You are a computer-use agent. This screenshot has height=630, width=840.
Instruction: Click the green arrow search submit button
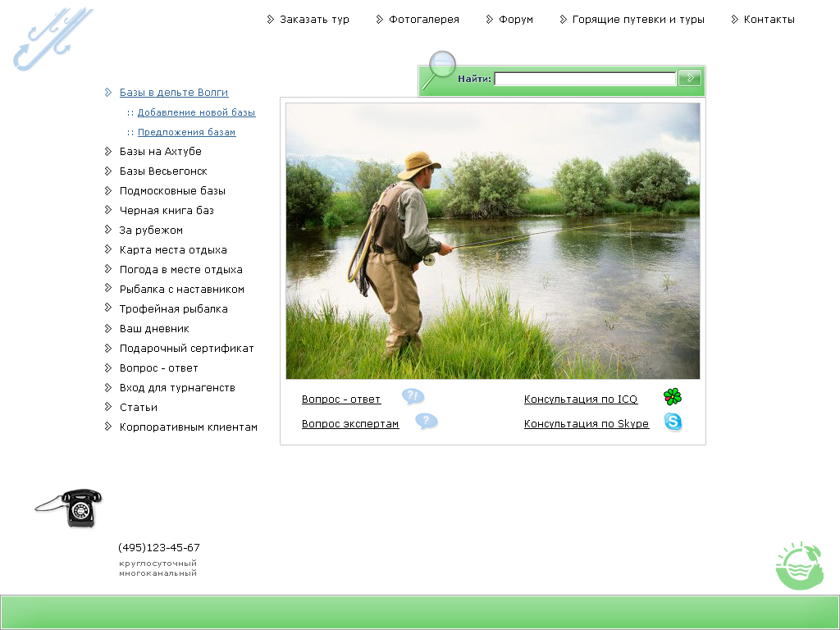coord(690,78)
